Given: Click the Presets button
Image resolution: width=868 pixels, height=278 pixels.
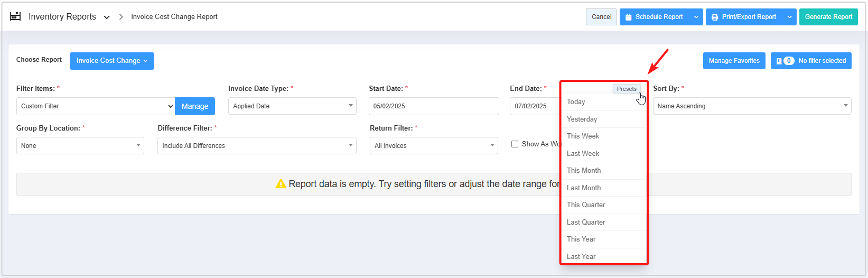Looking at the screenshot, I should [627, 89].
